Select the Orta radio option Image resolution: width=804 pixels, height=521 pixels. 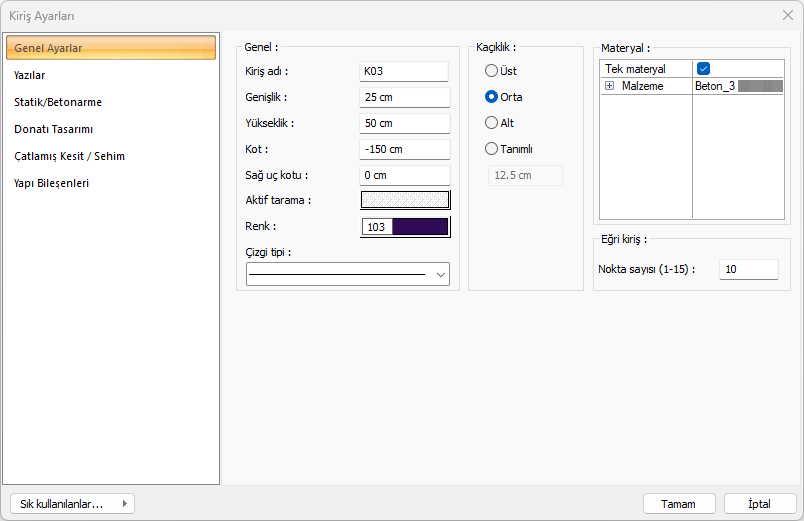click(x=491, y=97)
